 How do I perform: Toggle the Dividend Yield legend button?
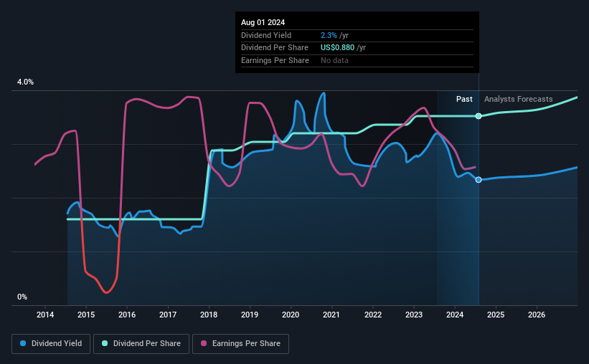(51, 344)
